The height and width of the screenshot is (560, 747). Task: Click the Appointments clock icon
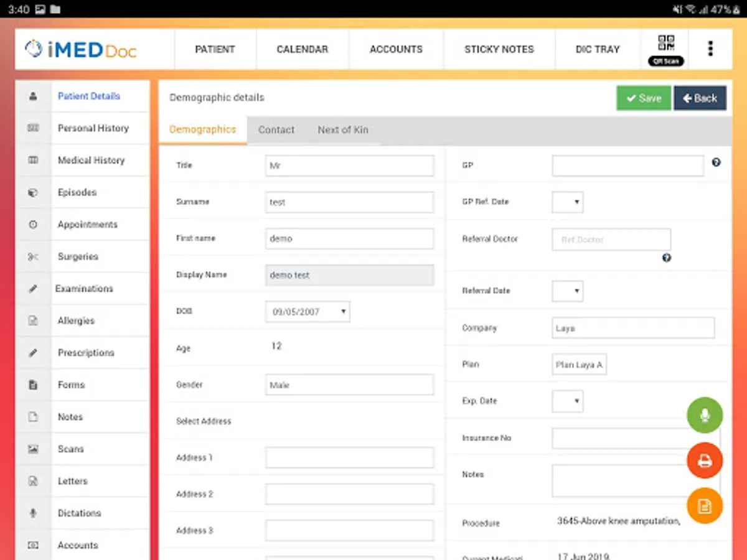(33, 225)
